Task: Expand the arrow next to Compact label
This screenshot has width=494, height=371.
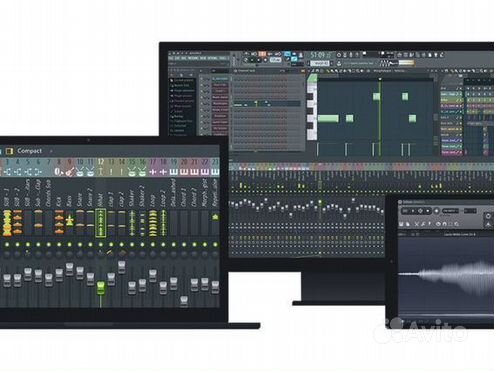Action: coord(51,151)
